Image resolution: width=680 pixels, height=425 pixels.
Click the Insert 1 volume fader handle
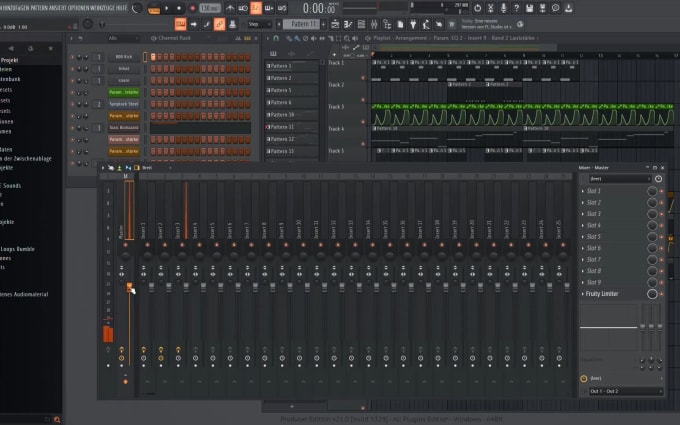(151, 287)
